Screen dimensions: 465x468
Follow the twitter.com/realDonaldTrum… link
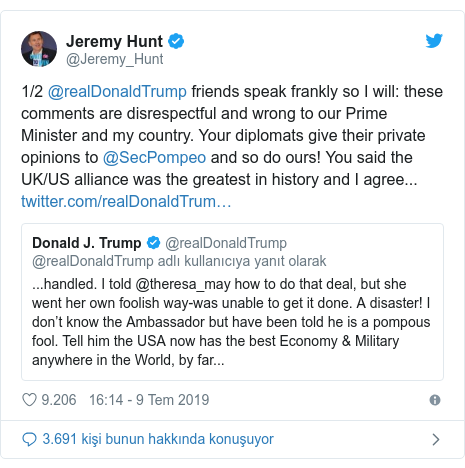[x=126, y=201]
